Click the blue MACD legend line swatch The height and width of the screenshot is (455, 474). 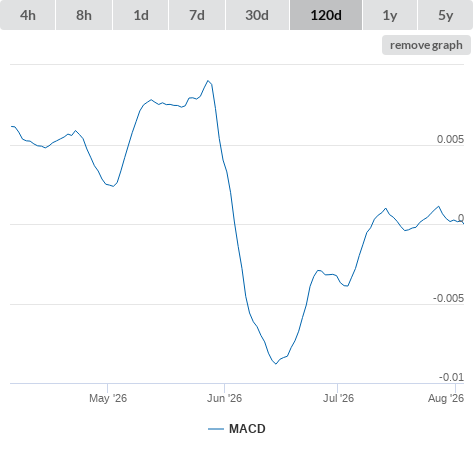pyautogui.click(x=216, y=429)
